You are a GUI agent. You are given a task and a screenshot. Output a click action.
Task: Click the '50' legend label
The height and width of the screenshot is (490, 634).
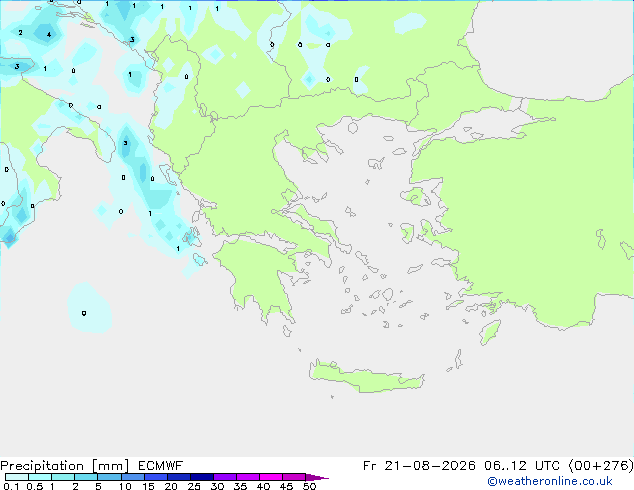point(309,486)
